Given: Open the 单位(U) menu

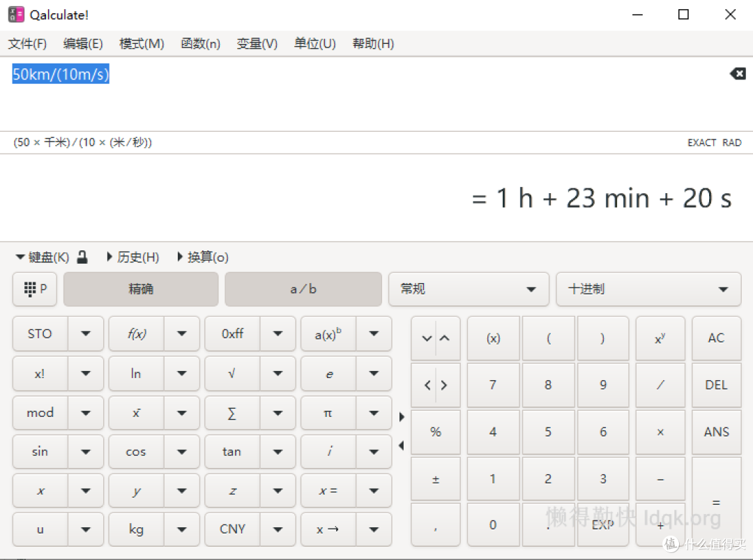Looking at the screenshot, I should (x=314, y=44).
